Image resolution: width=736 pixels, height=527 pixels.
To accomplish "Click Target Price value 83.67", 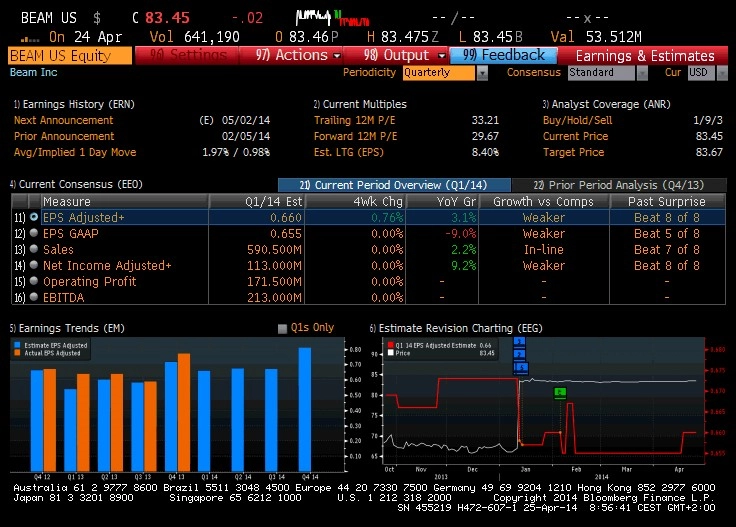I will point(709,152).
